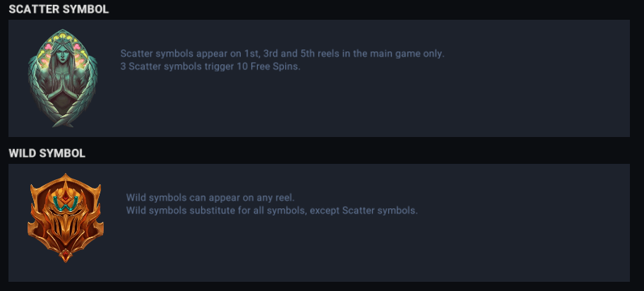Click the 'Wild symbols substitute for all symbols' line

click(272, 210)
